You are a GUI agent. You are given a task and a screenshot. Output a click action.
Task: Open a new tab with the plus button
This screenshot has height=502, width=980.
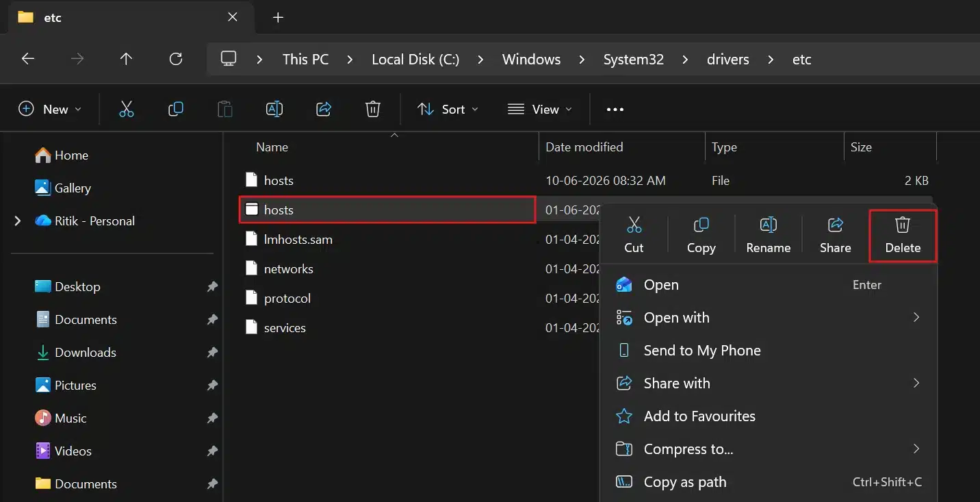278,18
